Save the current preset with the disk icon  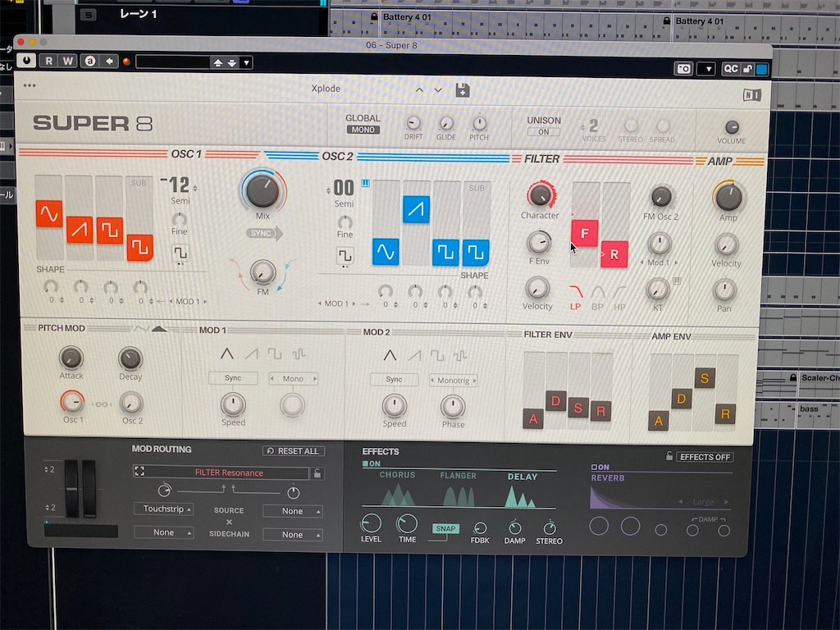coord(462,90)
